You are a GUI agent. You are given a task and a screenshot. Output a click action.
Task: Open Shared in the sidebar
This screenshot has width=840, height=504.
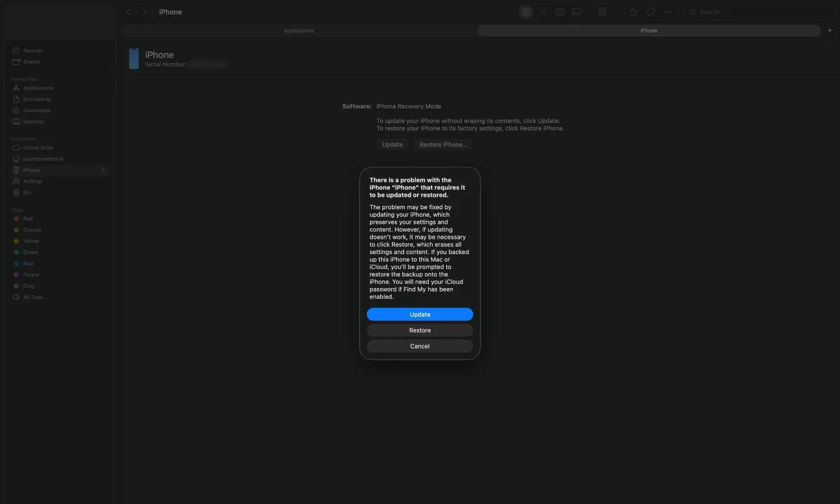tap(59, 62)
